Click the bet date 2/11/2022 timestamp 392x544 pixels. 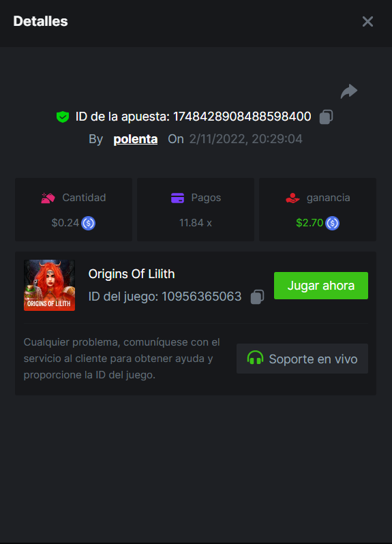tap(245, 139)
